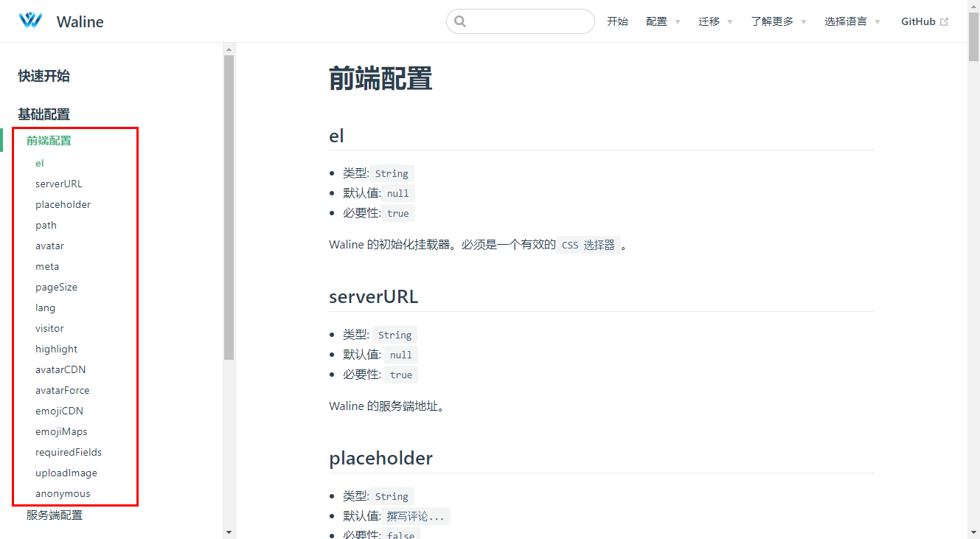Click default value 撰写评论... code text
The height and width of the screenshot is (539, 980).
pos(416,517)
